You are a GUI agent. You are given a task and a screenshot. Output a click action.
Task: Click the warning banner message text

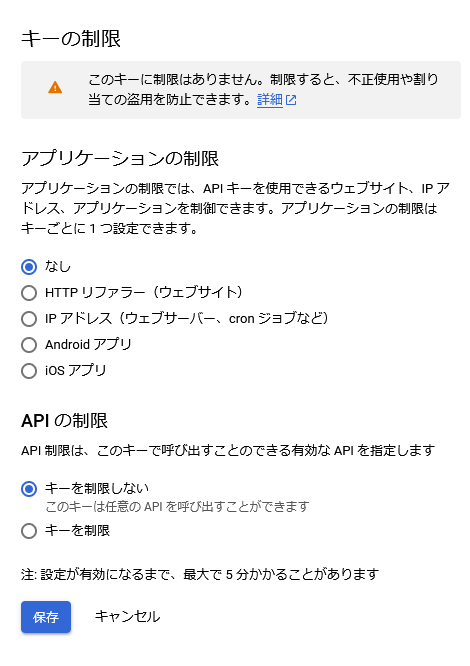click(263, 89)
